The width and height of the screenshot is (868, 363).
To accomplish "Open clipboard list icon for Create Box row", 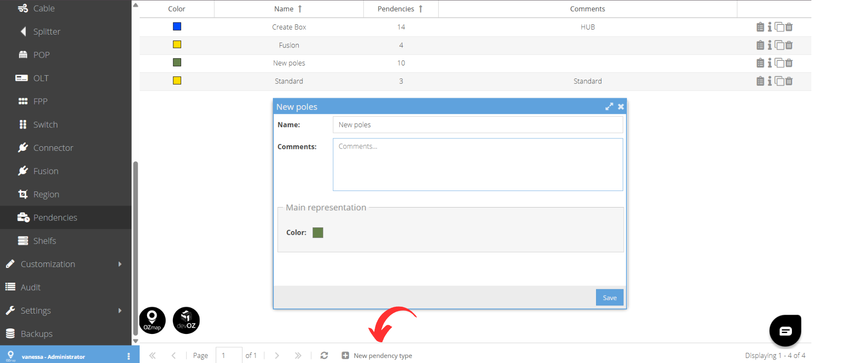I will pyautogui.click(x=760, y=27).
